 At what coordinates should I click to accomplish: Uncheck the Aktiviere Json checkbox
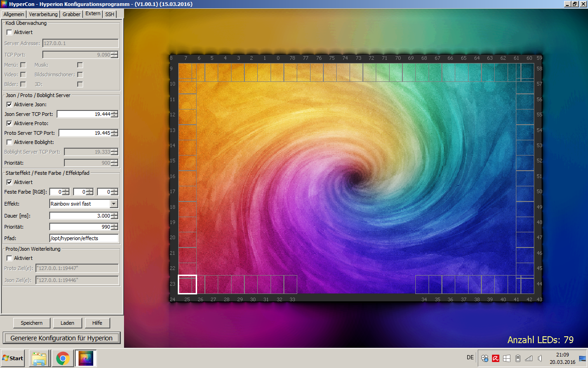(x=9, y=105)
